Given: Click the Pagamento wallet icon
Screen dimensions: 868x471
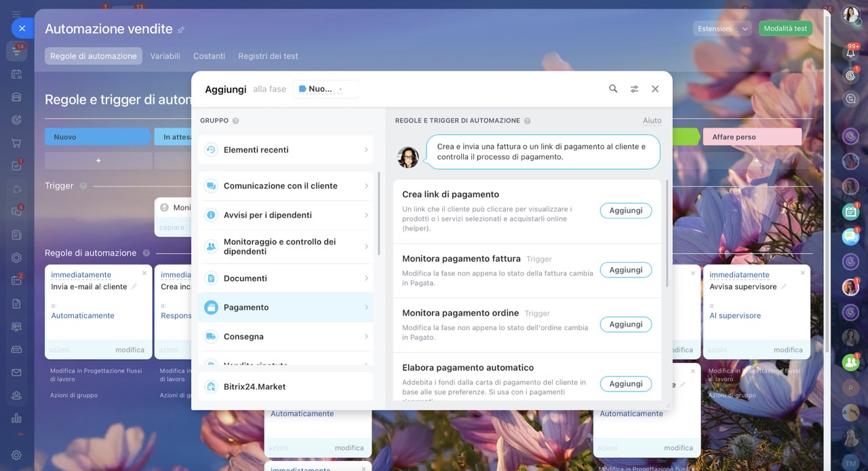Looking at the screenshot, I should pos(211,307).
